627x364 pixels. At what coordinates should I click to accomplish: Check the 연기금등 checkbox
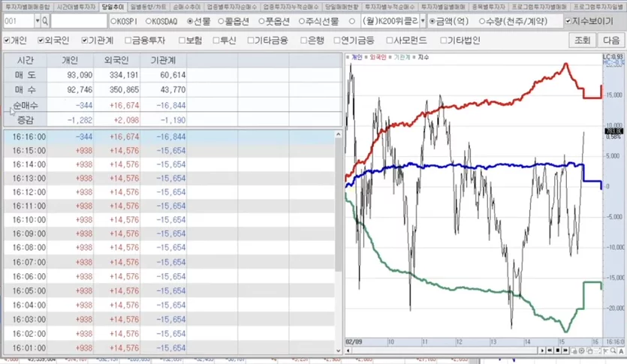pos(337,40)
